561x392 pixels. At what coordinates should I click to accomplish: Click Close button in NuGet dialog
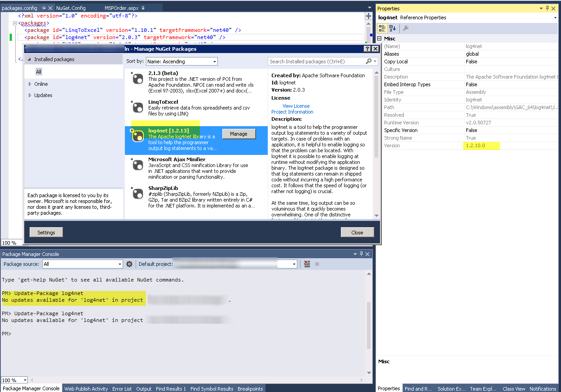(x=358, y=232)
